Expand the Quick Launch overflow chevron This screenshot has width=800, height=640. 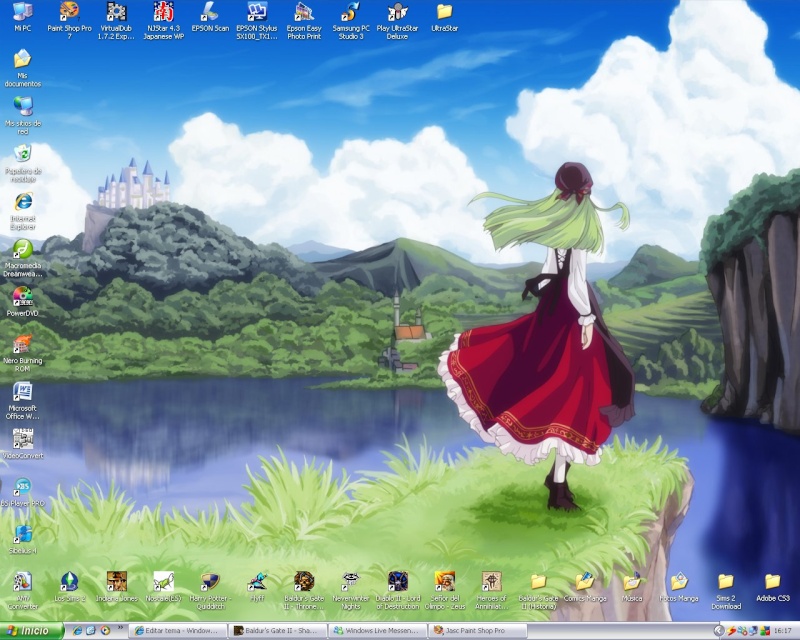[120, 628]
